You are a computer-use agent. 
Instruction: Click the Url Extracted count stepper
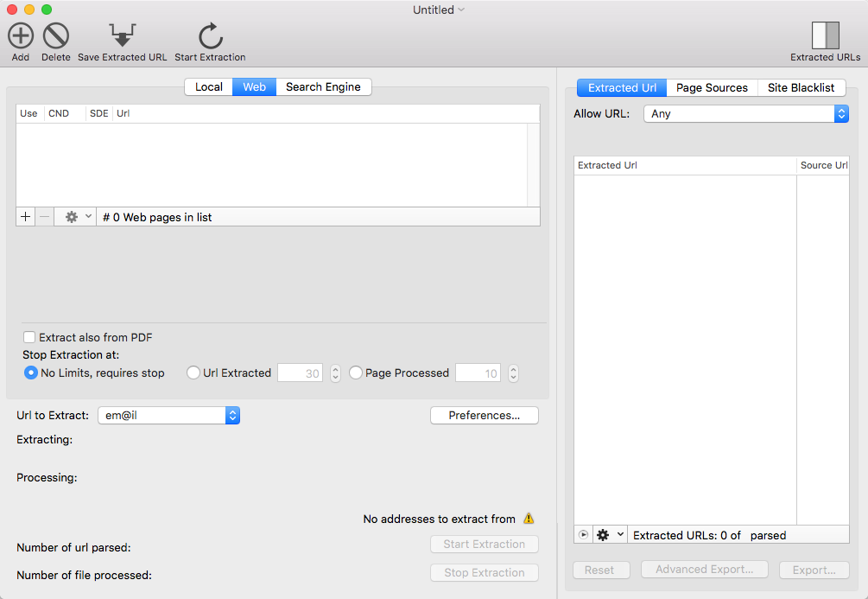coord(335,373)
